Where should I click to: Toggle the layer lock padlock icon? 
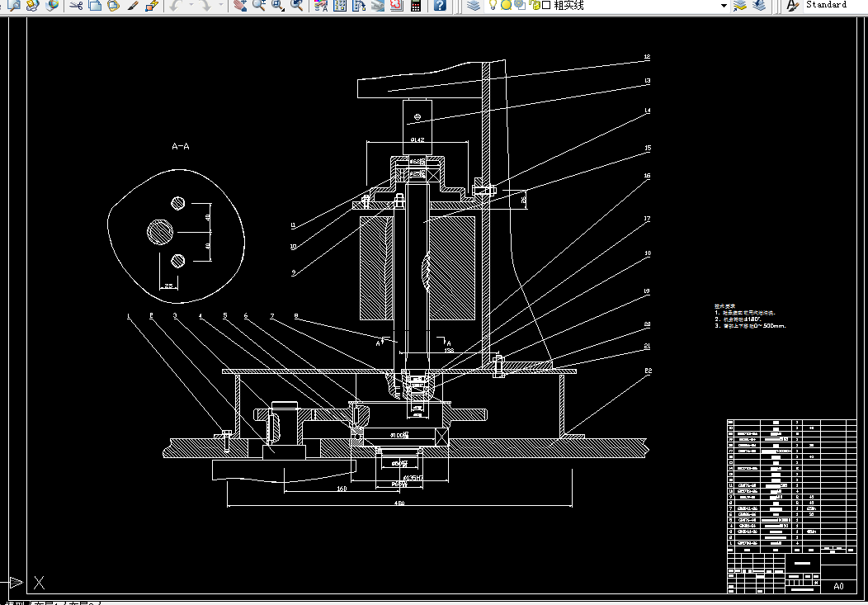[x=535, y=5]
